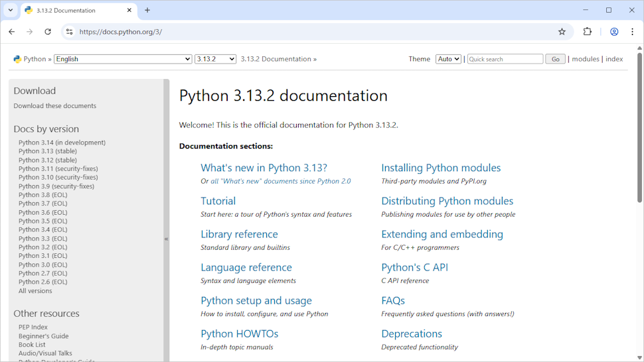The width and height of the screenshot is (644, 362).
Task: Open Python 3.14 (in development) docs
Action: coord(62,143)
